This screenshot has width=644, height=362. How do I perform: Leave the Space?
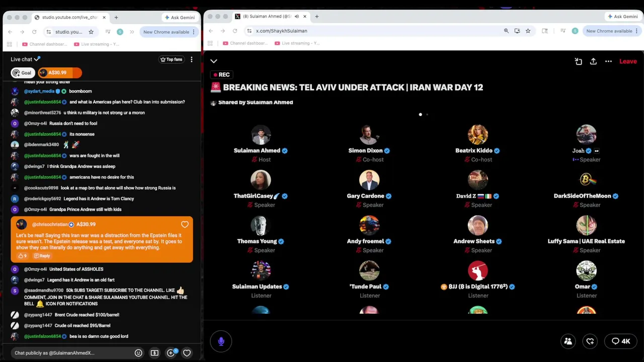(628, 61)
